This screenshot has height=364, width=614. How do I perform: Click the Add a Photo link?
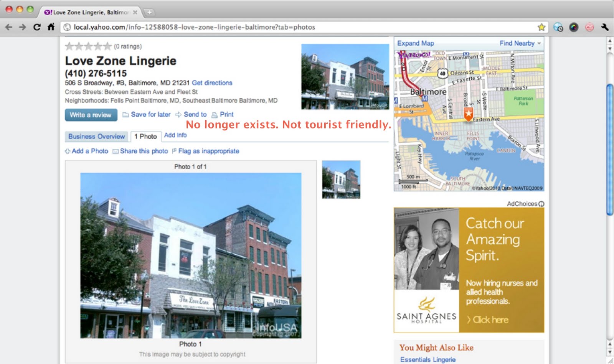[x=90, y=152]
